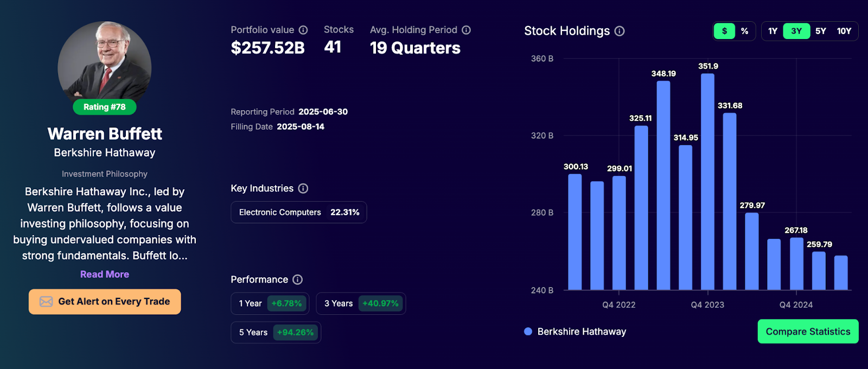Click the bar labeled 348.19
This screenshot has height=369, width=868.
pyautogui.click(x=663, y=185)
